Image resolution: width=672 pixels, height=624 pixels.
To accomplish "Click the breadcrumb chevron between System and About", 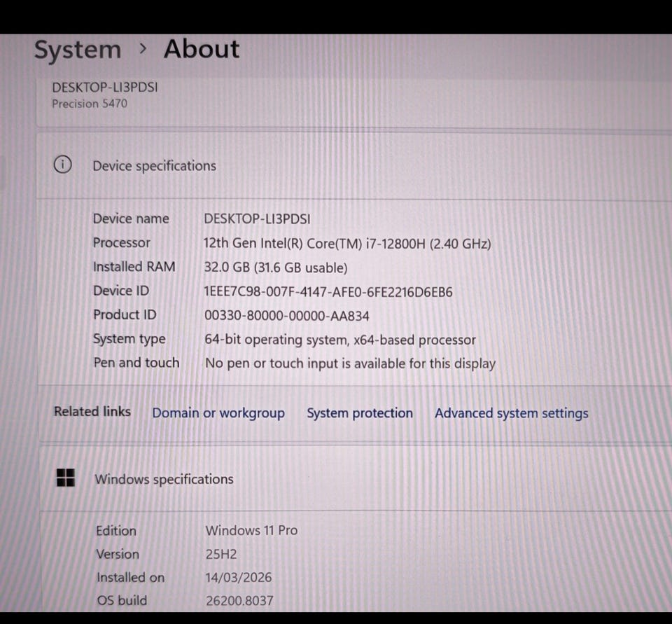I will click(143, 49).
